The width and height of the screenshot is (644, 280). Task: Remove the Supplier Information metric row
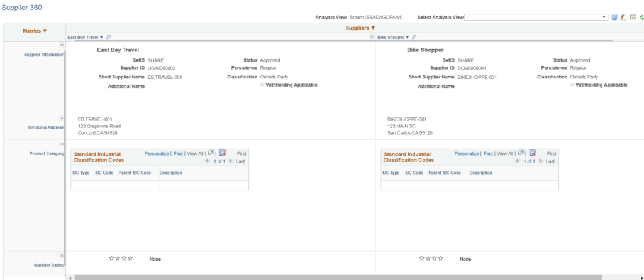pyautogui.click(x=62, y=45)
